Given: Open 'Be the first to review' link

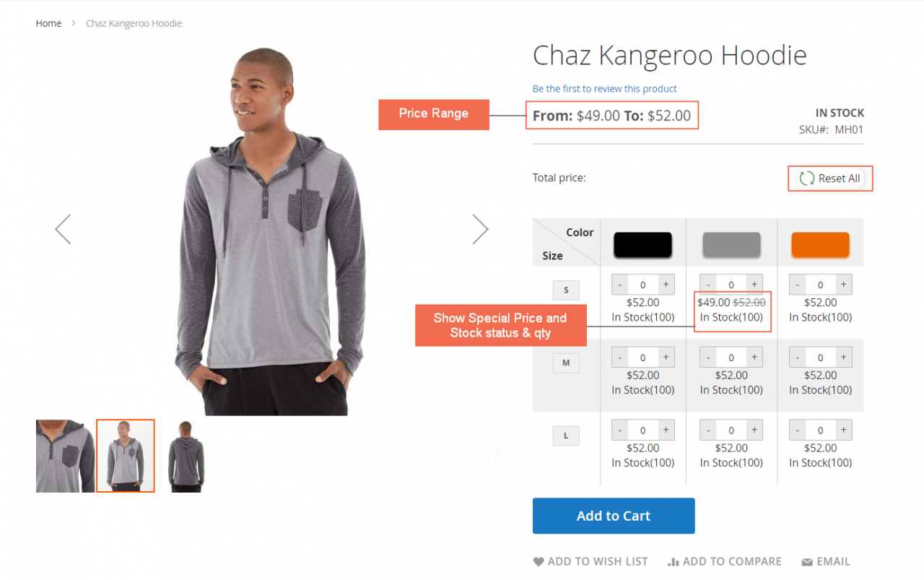Looking at the screenshot, I should tap(605, 89).
